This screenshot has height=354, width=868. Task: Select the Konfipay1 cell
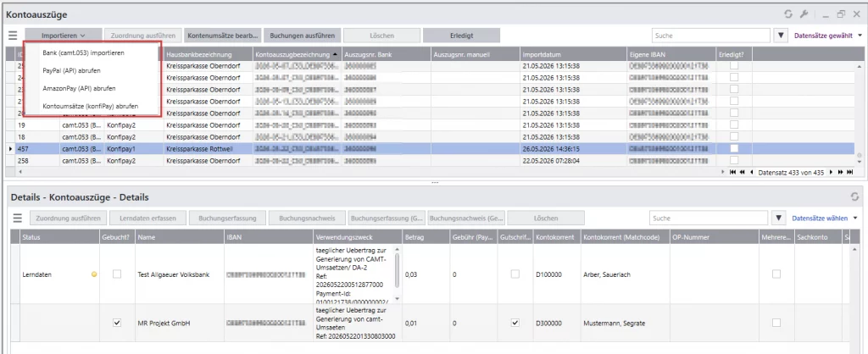[133, 148]
